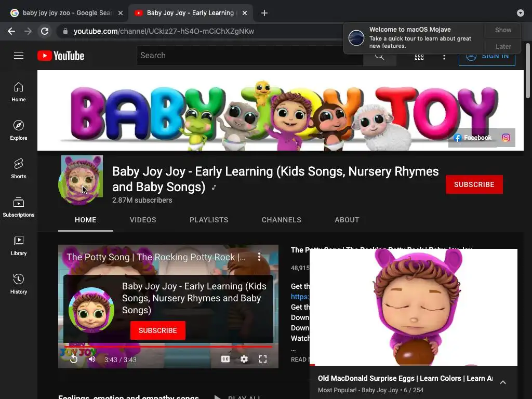Image resolution: width=532 pixels, height=399 pixels.
Task: Click the Old MacDonald miniplayer video
Action: coord(414,307)
